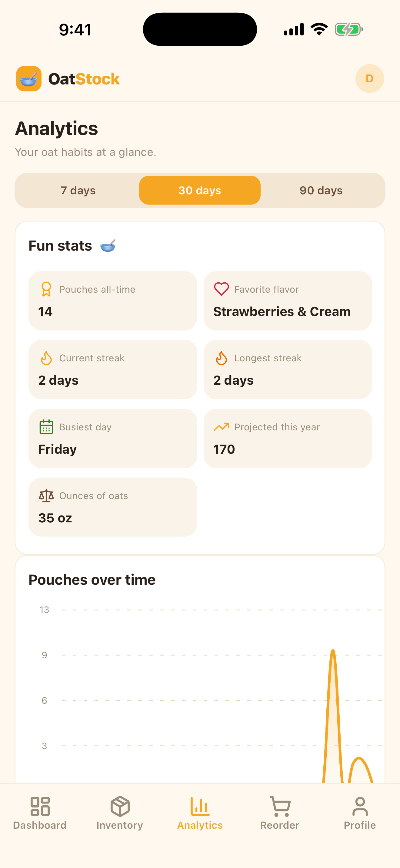Tap the OatStock bowl logo icon
Viewport: 400px width, 868px height.
point(29,78)
